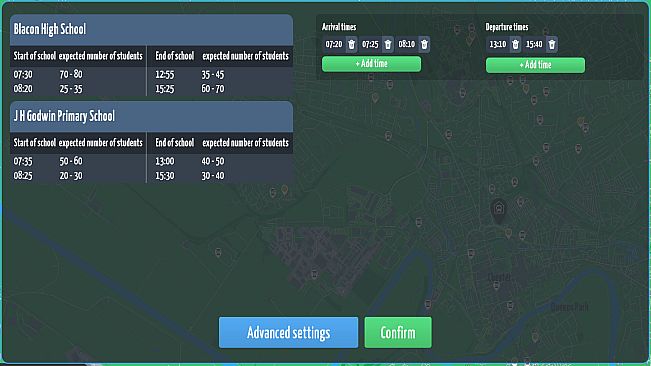
Task: Click the J H Godwin Primary School header
Action: (x=152, y=117)
